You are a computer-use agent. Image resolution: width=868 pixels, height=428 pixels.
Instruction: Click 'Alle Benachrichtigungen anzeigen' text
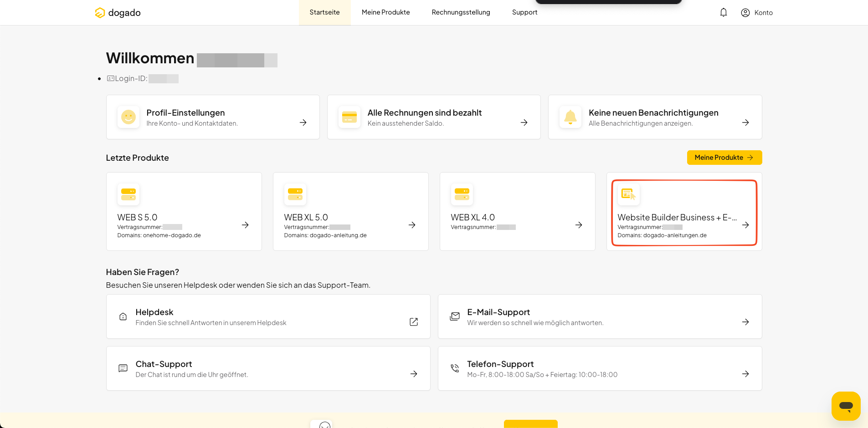641,123
